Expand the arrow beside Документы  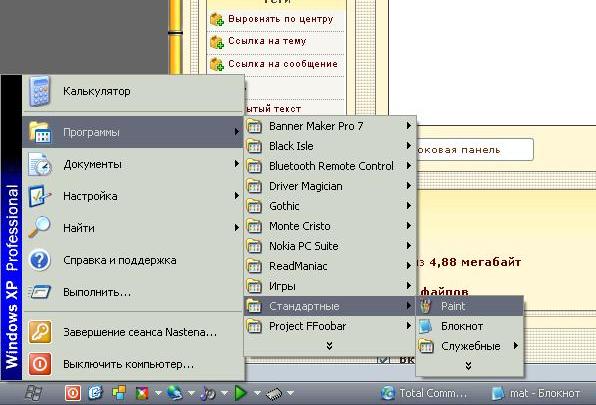click(236, 164)
